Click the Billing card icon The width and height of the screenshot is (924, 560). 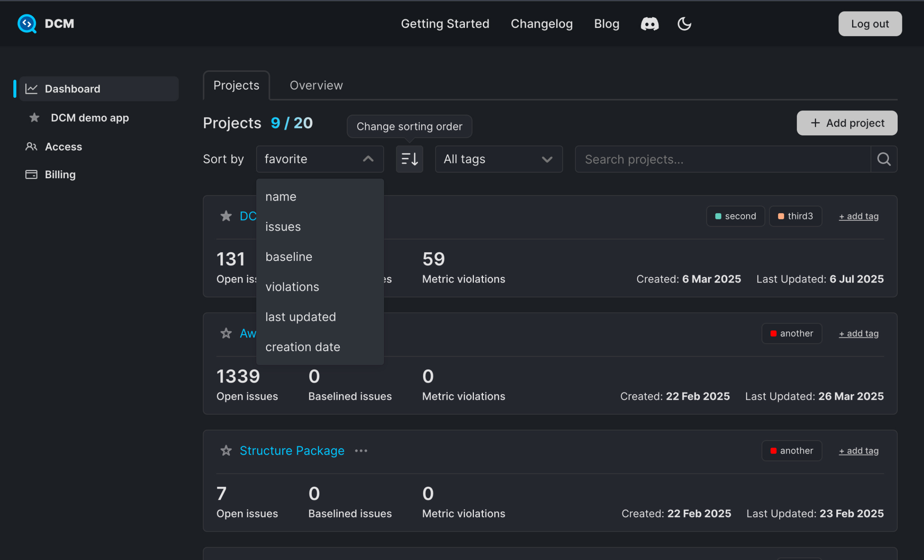coord(31,174)
